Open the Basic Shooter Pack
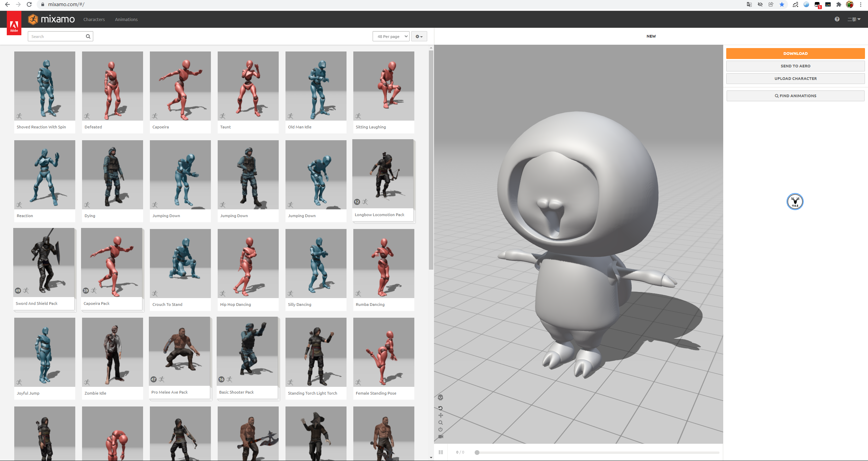This screenshot has width=868, height=461. (248, 358)
